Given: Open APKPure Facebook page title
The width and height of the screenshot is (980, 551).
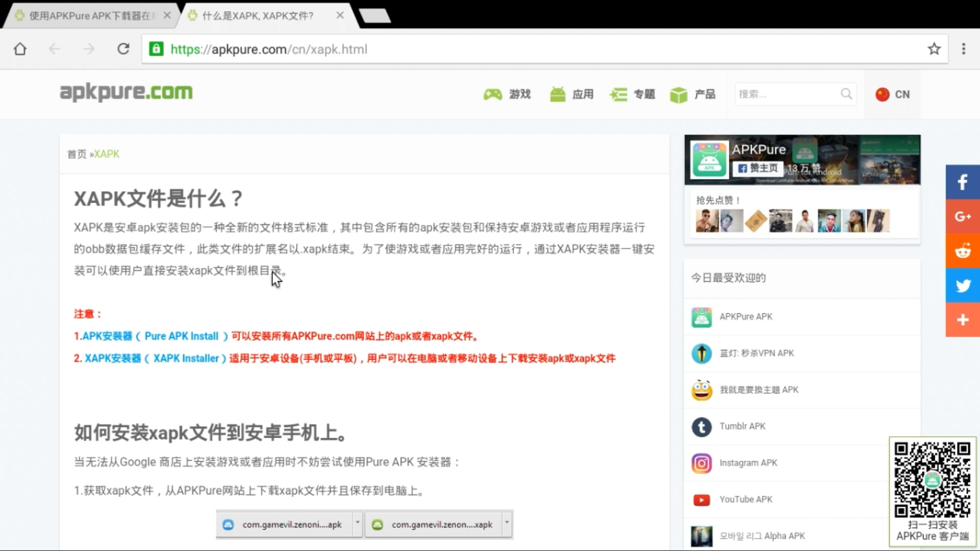Looking at the screenshot, I should coord(759,149).
